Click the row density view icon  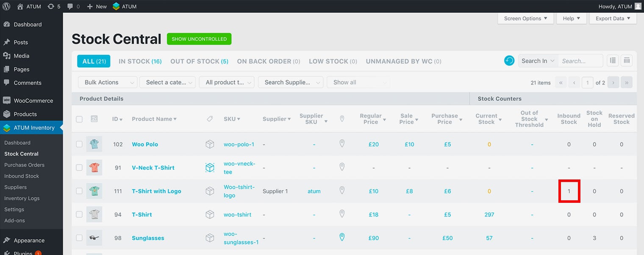[613, 61]
